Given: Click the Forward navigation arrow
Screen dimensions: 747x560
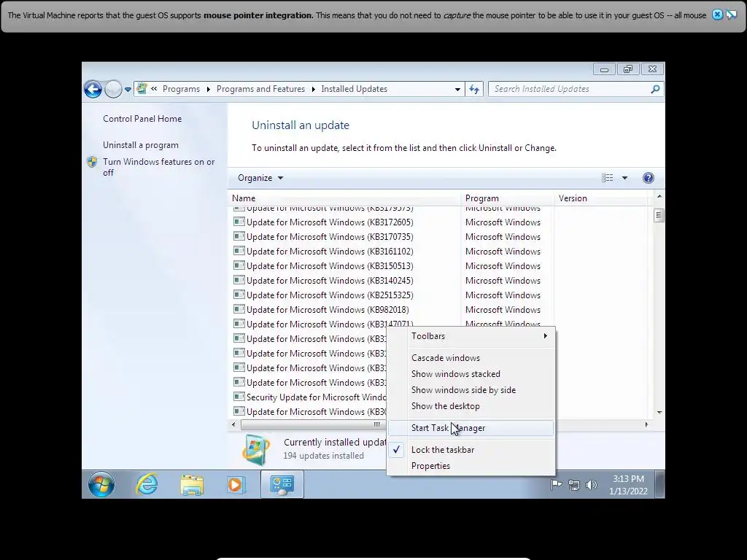Looking at the screenshot, I should (x=113, y=89).
